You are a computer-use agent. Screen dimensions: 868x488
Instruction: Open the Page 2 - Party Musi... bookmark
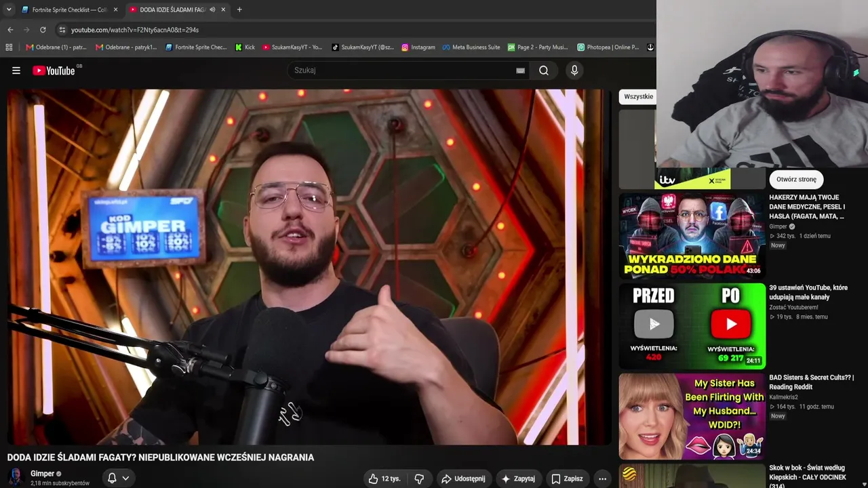click(x=538, y=47)
